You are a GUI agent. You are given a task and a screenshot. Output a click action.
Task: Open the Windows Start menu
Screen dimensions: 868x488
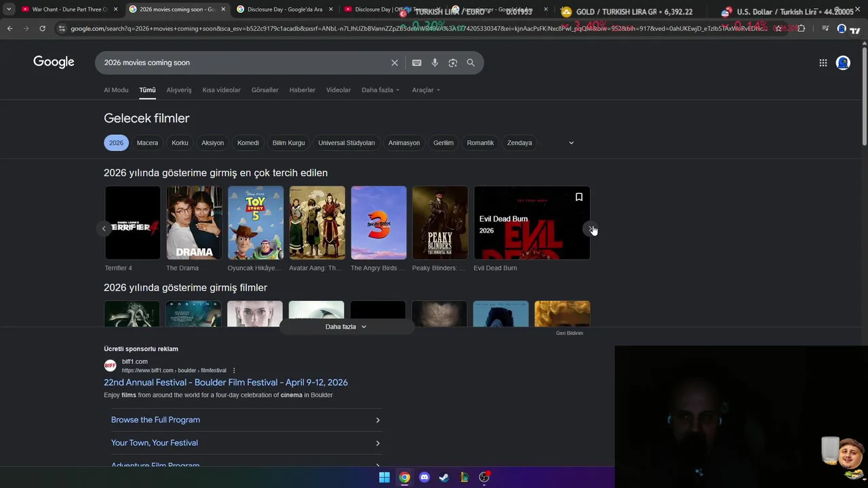click(384, 477)
